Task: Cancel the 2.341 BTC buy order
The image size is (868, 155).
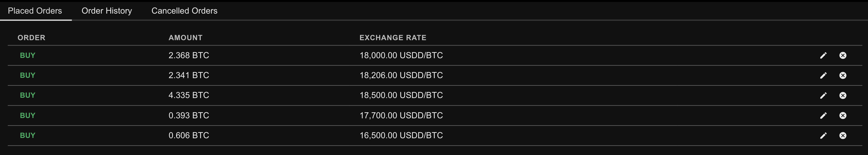Action: click(843, 76)
